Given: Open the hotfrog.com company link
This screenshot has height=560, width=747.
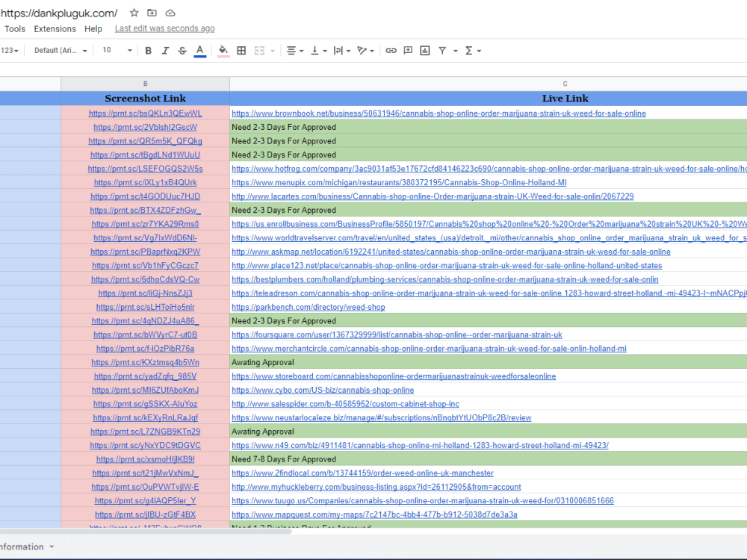Looking at the screenshot, I should click(x=489, y=169).
